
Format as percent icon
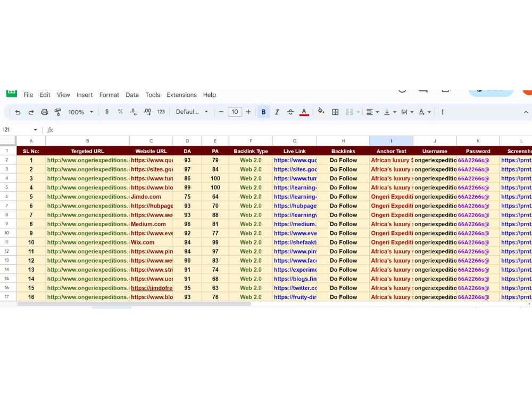pos(120,112)
